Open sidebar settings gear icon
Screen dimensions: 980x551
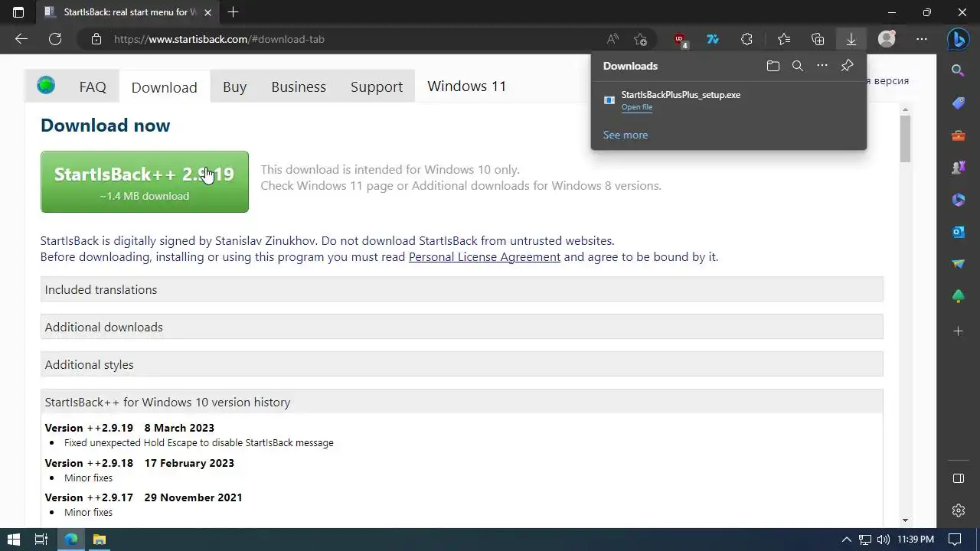[958, 510]
